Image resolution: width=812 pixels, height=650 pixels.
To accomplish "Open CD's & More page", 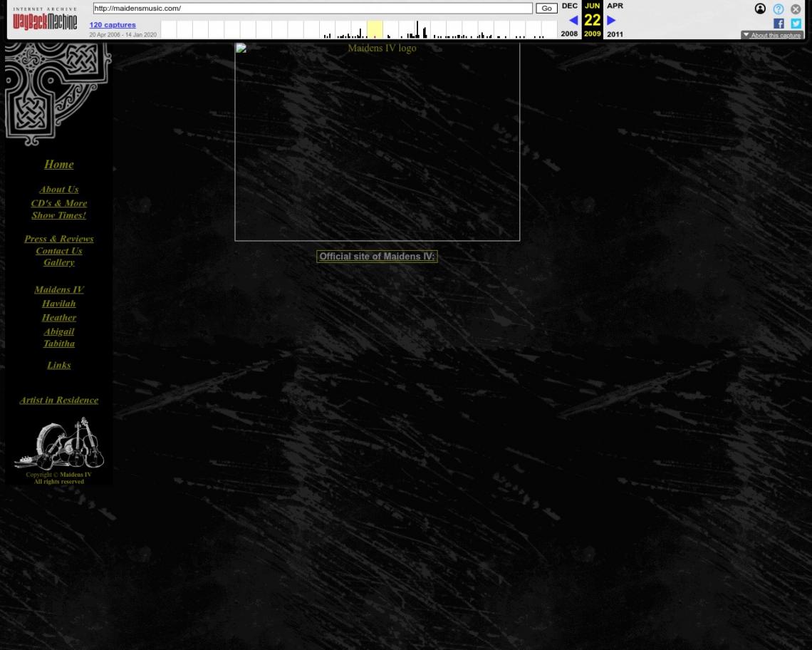I will point(58,203).
